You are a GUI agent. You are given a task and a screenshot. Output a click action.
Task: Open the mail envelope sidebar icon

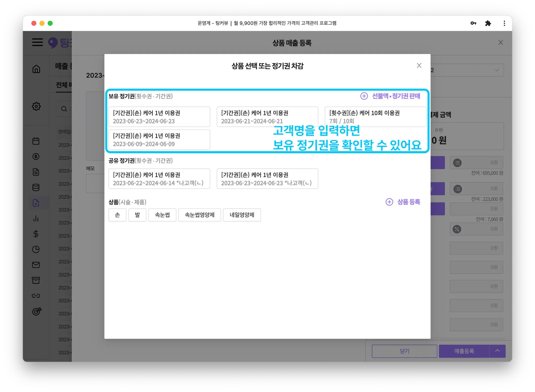pyautogui.click(x=36, y=265)
